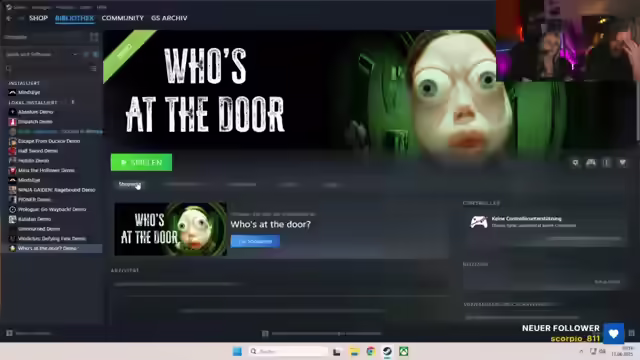This screenshot has width=640, height=360.
Task: Open Xbox app from the taskbar
Action: (404, 351)
